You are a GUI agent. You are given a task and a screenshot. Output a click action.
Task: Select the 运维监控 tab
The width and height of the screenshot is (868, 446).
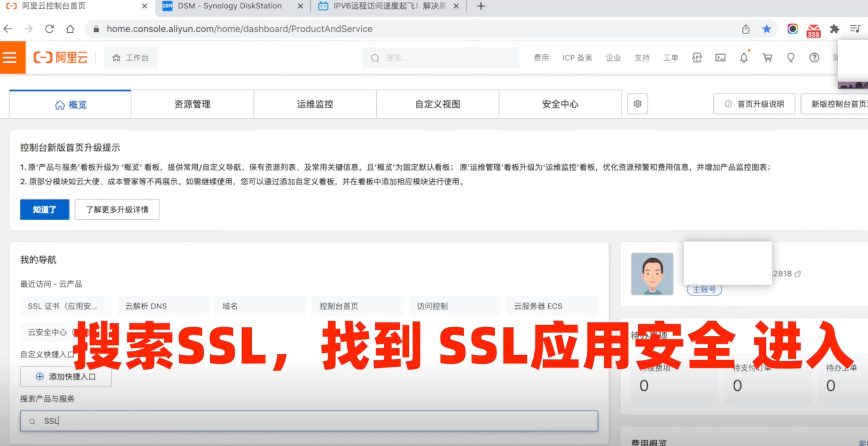tap(315, 104)
